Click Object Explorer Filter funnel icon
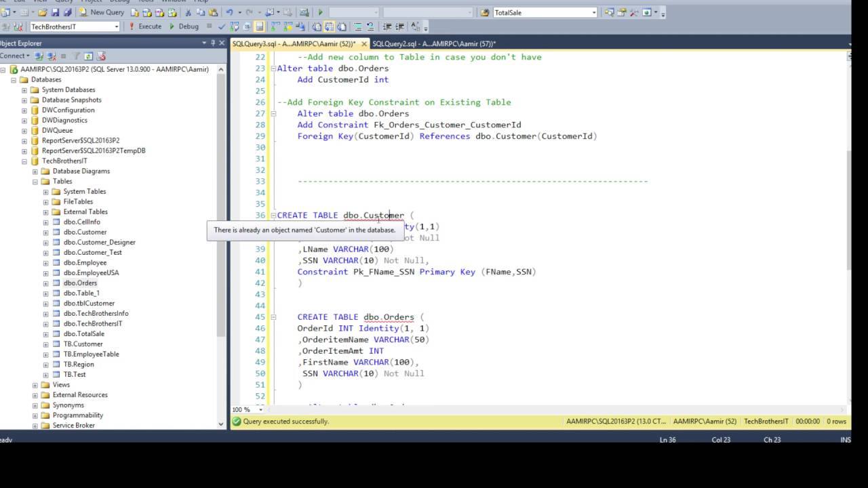The image size is (868, 488). (77, 56)
